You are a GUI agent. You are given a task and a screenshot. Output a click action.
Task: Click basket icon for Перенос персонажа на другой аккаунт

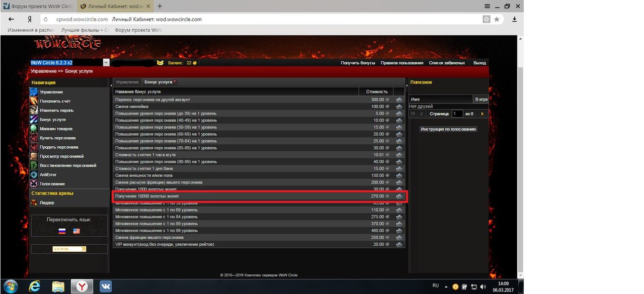pos(399,100)
